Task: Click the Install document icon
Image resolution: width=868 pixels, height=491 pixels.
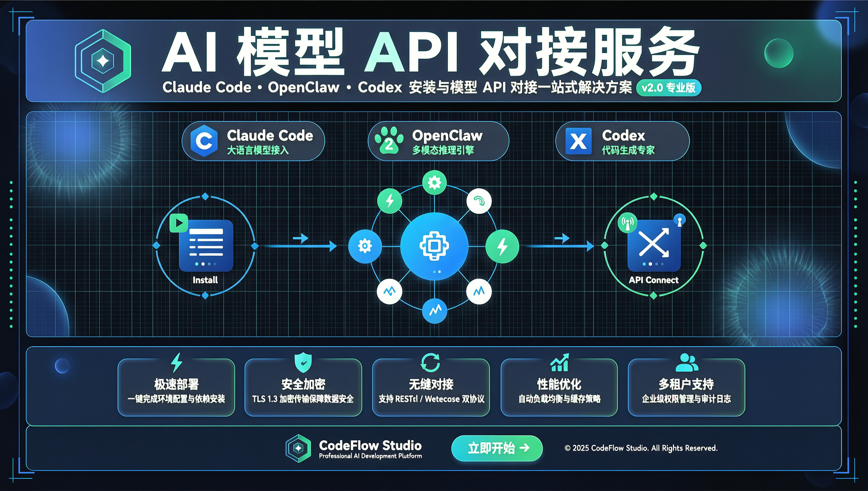Action: pyautogui.click(x=206, y=245)
